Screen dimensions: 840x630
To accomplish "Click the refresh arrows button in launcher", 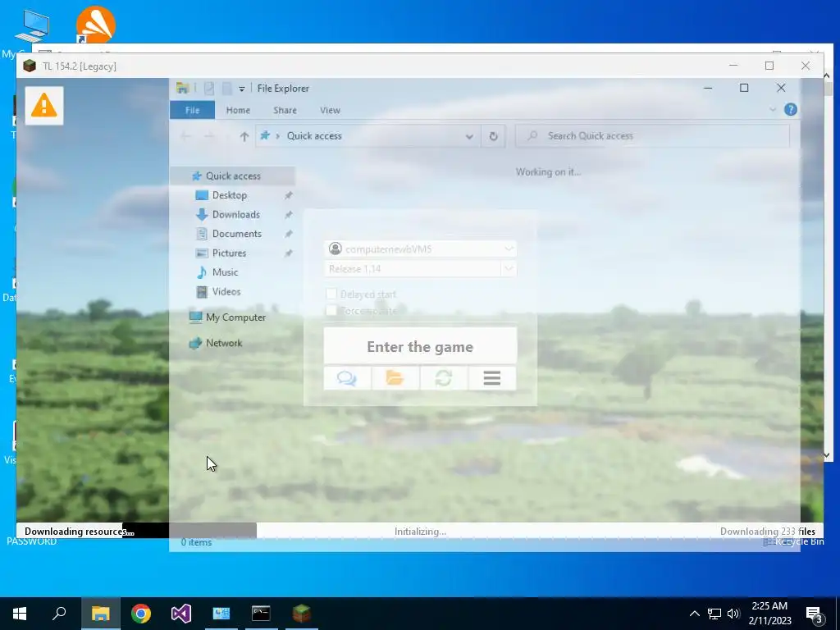I will (444, 378).
